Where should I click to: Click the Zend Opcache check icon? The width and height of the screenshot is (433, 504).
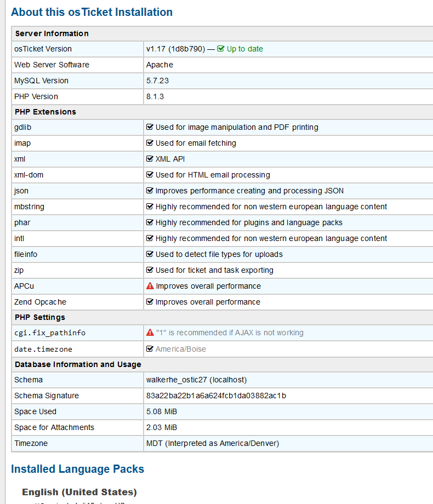[x=150, y=302]
